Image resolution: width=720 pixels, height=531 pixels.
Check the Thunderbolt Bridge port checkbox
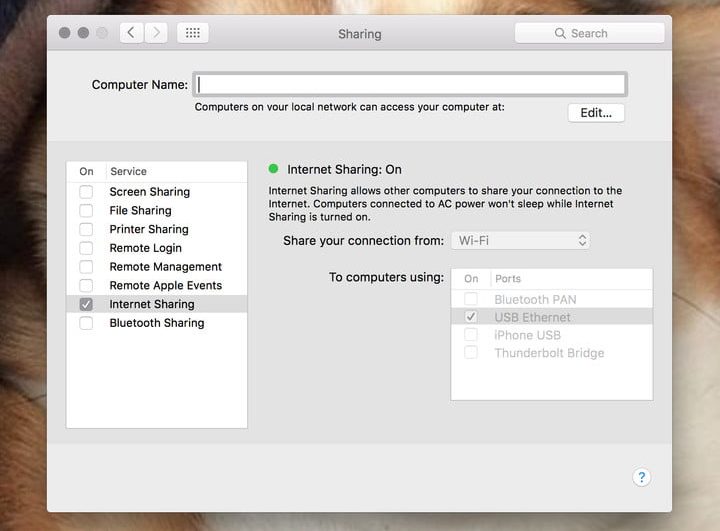point(471,353)
